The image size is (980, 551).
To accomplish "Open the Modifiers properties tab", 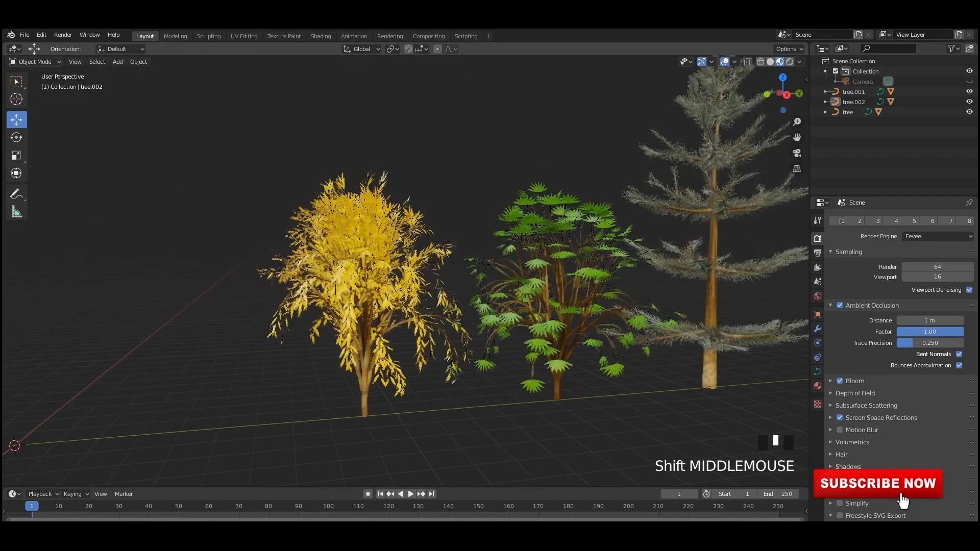I will click(x=818, y=329).
